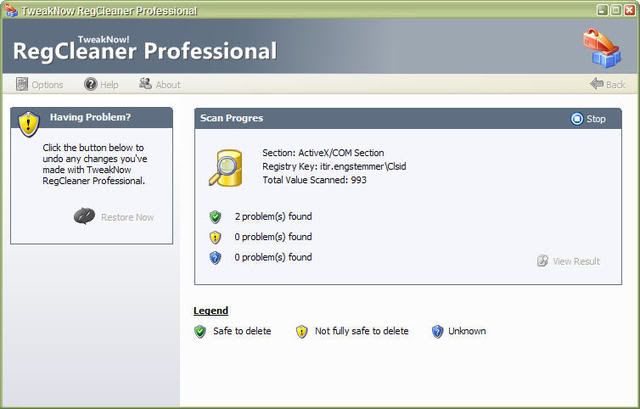Click the View Result icon
This screenshot has height=409, width=640.
point(542,261)
